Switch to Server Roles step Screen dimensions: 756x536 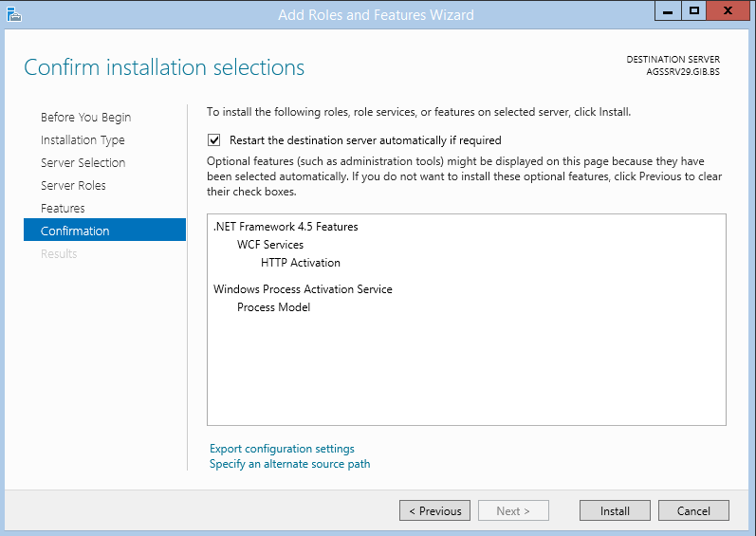pyautogui.click(x=73, y=185)
